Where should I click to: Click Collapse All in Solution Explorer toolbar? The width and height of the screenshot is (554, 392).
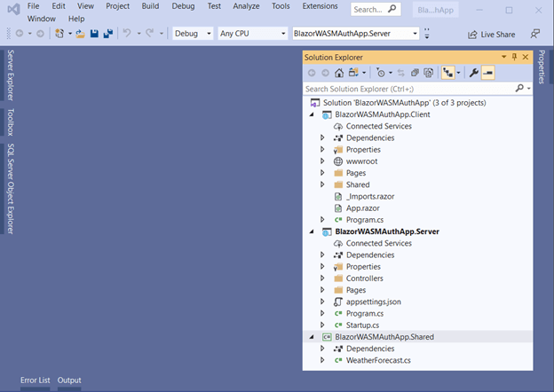click(415, 73)
